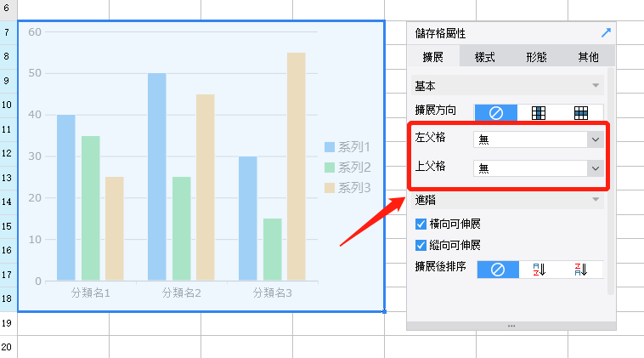The width and height of the screenshot is (644, 358).
Task: Select horizontal expansion direction icon
Action: (x=581, y=112)
